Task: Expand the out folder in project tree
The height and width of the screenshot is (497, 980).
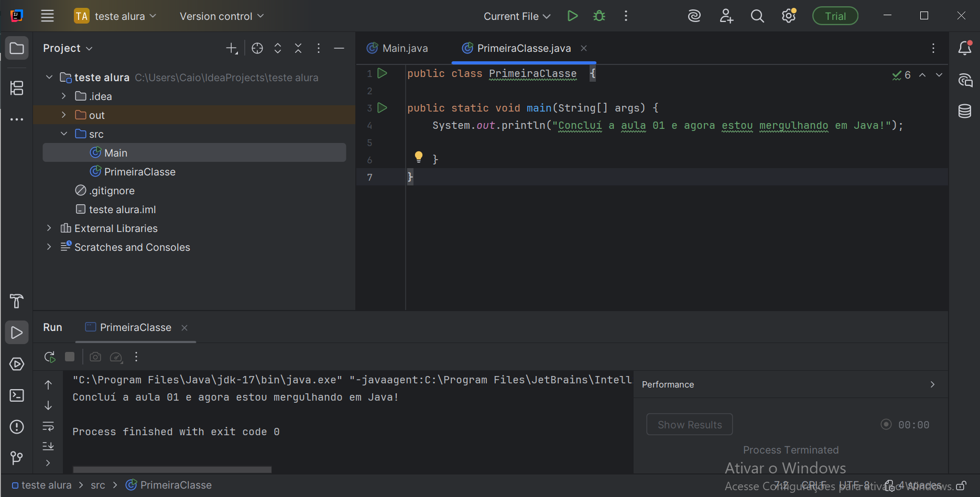Action: point(64,115)
